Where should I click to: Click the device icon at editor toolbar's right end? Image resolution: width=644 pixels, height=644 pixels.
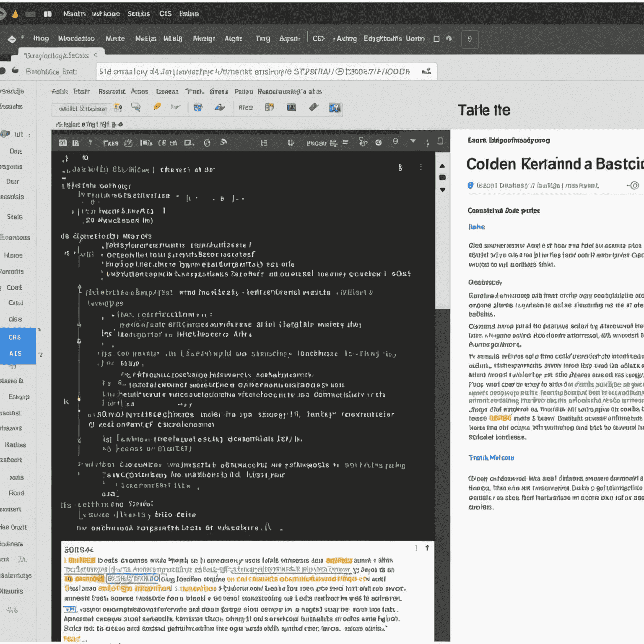click(440, 141)
